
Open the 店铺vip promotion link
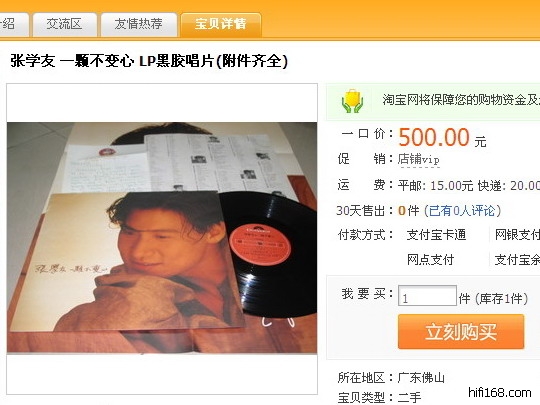(x=418, y=159)
